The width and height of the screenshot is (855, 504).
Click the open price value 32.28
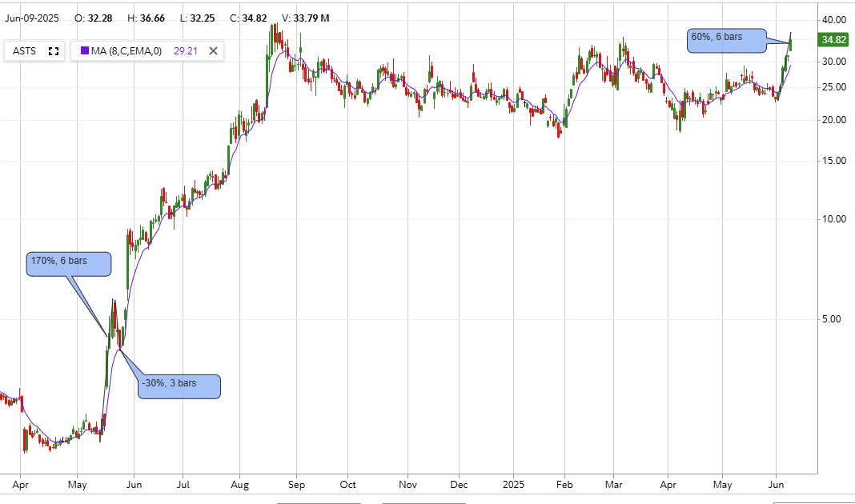pos(100,18)
